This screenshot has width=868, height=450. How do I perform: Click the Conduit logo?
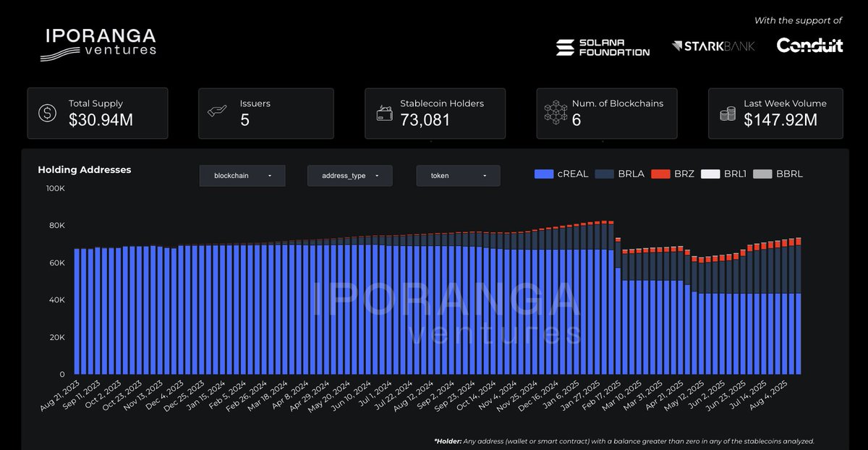[809, 46]
